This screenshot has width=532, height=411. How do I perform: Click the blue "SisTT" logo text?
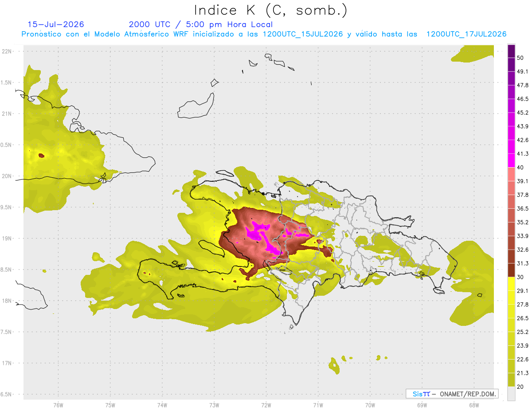(x=421, y=394)
